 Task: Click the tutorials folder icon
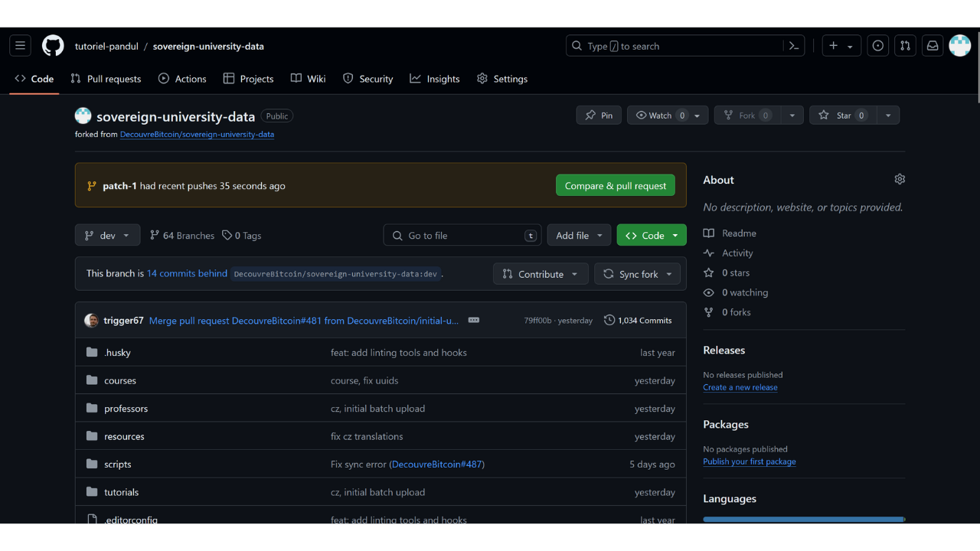coord(92,492)
